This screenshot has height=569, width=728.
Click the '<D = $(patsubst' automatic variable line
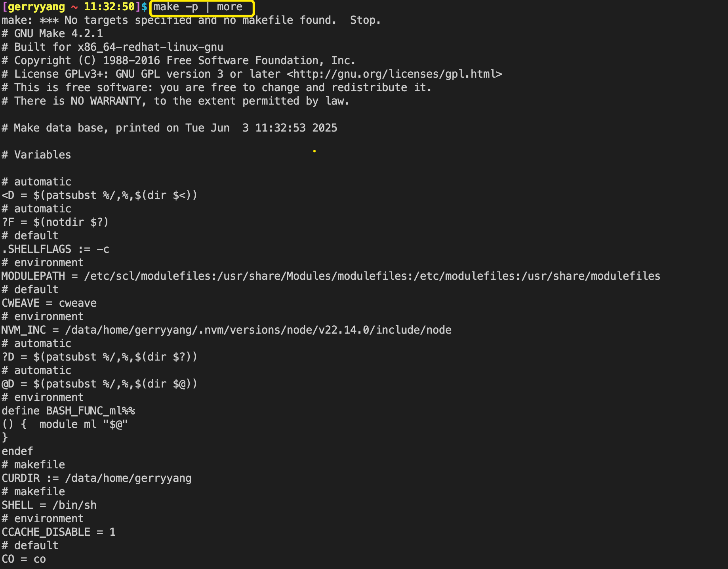coord(99,195)
